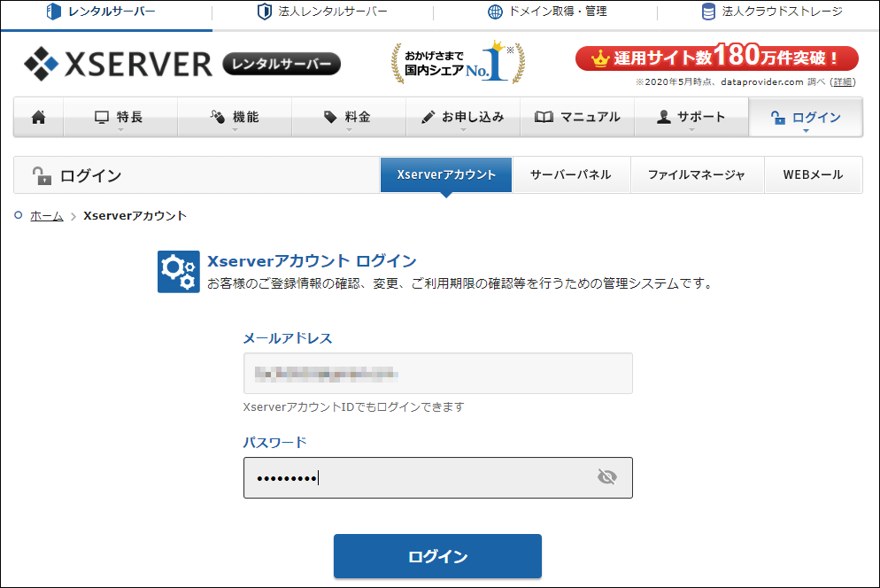Viewport: 880px width, 588px height.
Task: Click the XserverアカウントIDでもログインできます hint text
Action: [x=353, y=406]
